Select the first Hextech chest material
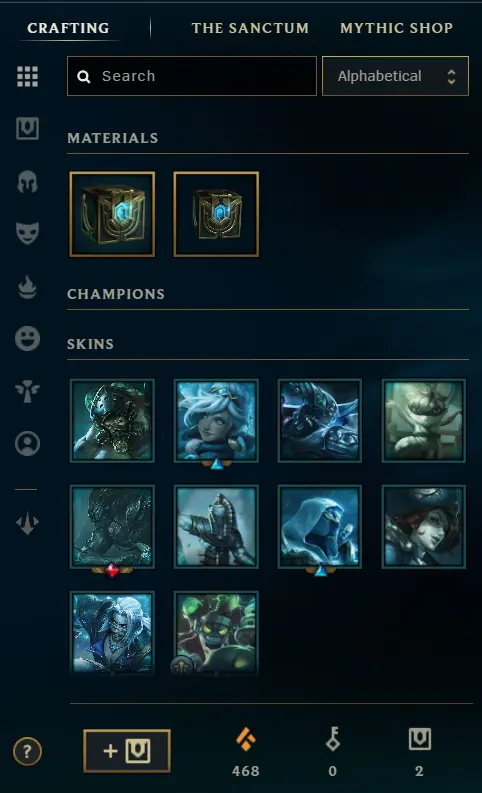This screenshot has height=793, width=482. click(112, 214)
